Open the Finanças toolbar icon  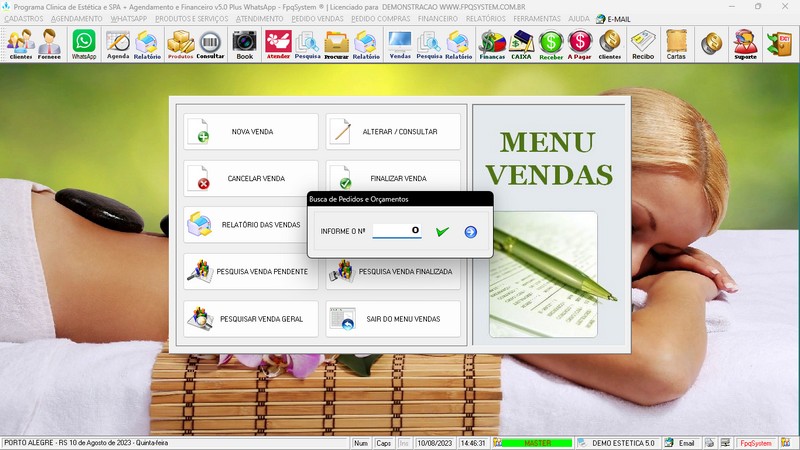coord(492,44)
